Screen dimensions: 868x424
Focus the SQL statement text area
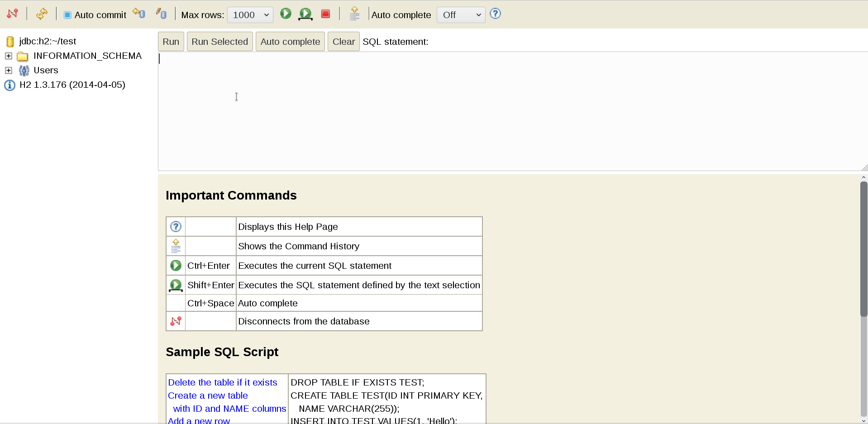tap(513, 111)
